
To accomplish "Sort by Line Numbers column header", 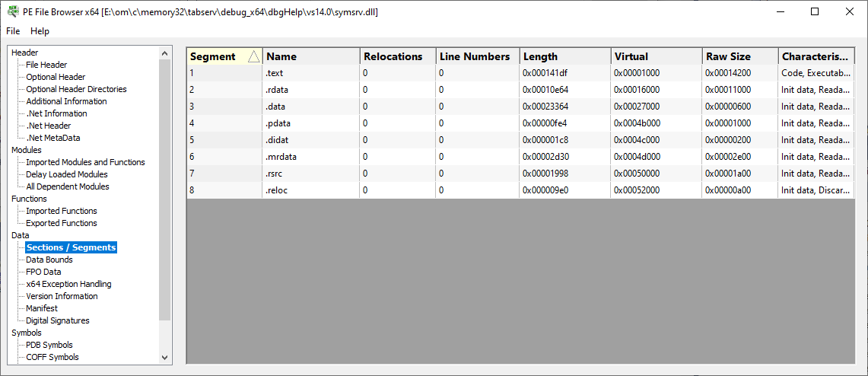I will click(478, 56).
